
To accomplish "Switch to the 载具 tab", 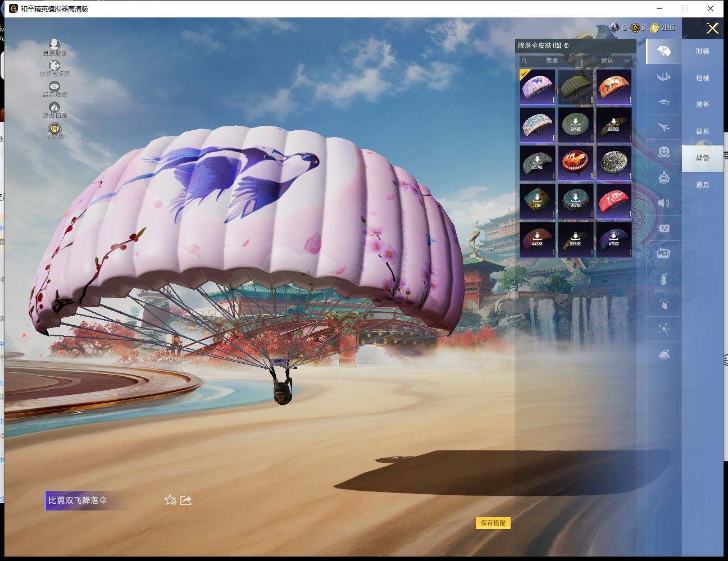I will tap(703, 131).
